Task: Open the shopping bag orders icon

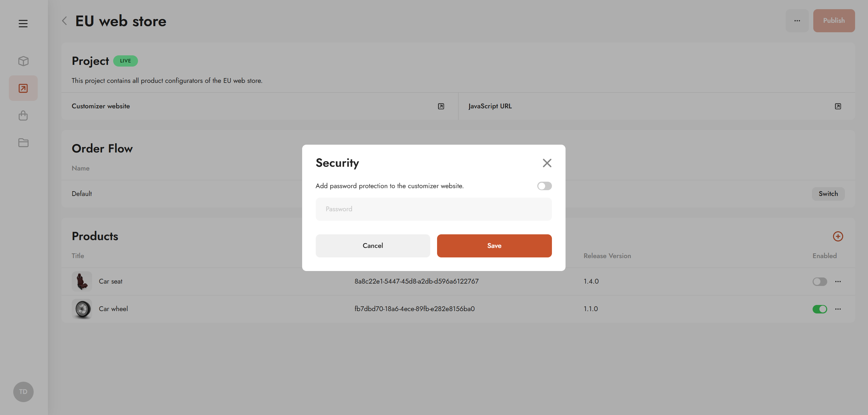Action: point(23,115)
